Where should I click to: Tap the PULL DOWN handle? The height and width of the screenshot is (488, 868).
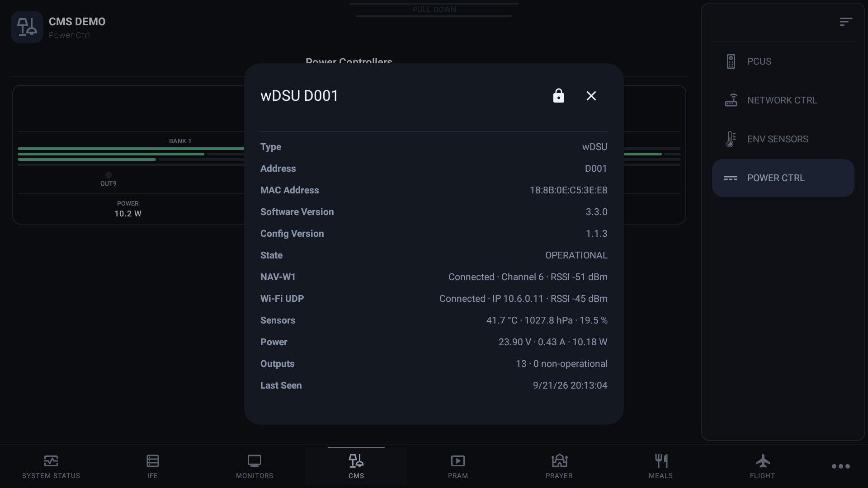[434, 9]
